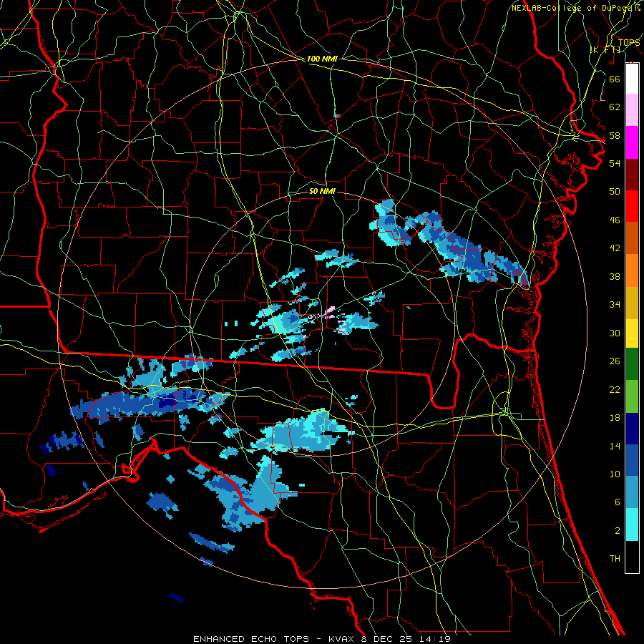Click the legend value "26"
Image resolution: width=644 pixels, height=644 pixels.
click(x=615, y=361)
